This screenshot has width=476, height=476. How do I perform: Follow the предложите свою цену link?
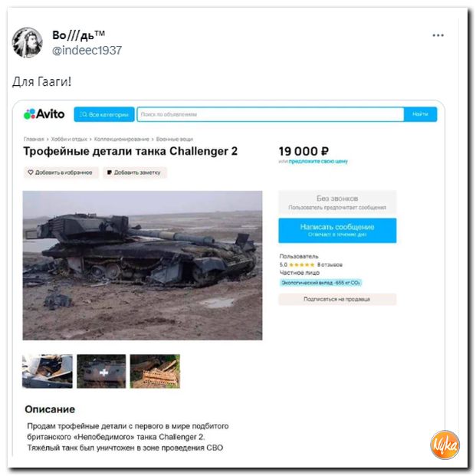pyautogui.click(x=318, y=161)
